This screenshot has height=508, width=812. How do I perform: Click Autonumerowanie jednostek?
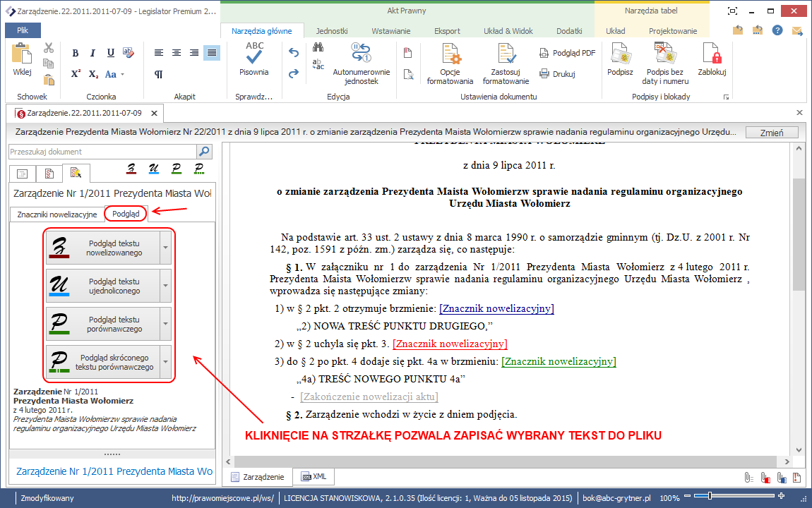pos(361,63)
